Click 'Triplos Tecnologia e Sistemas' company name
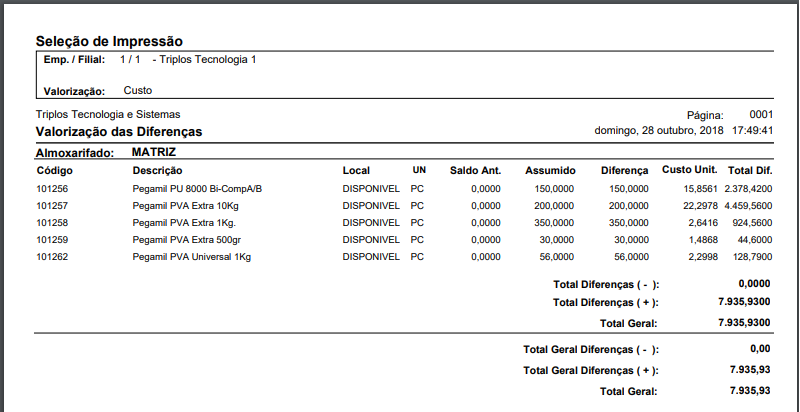The image size is (800, 412). (x=108, y=114)
